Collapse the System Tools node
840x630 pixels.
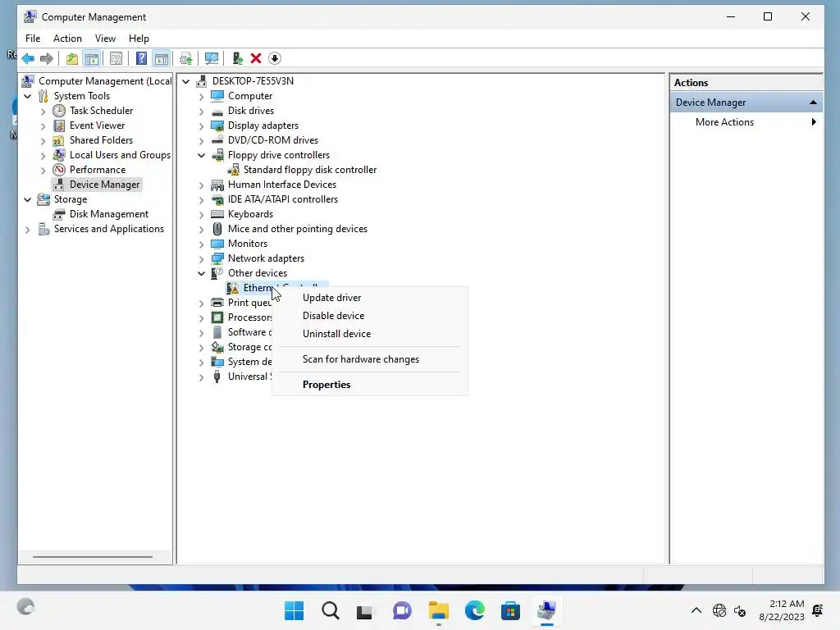[x=28, y=97]
